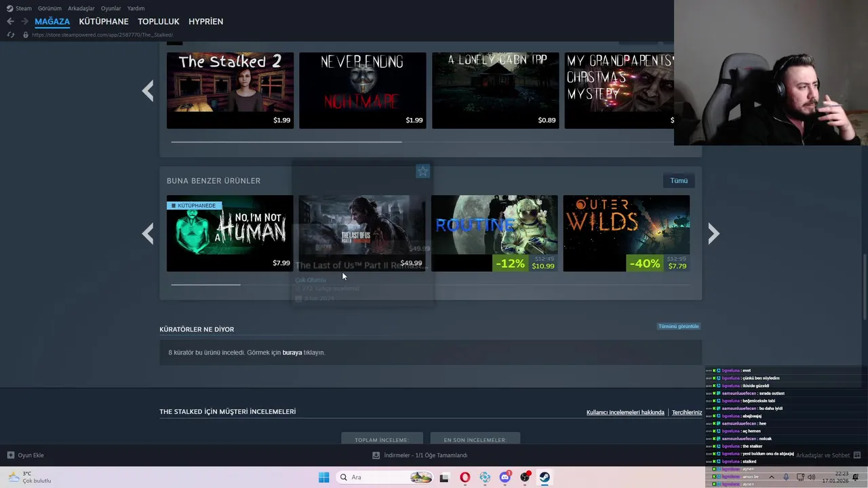Click the Oyun Ekle button
Image resolution: width=868 pixels, height=488 pixels.
coord(26,455)
